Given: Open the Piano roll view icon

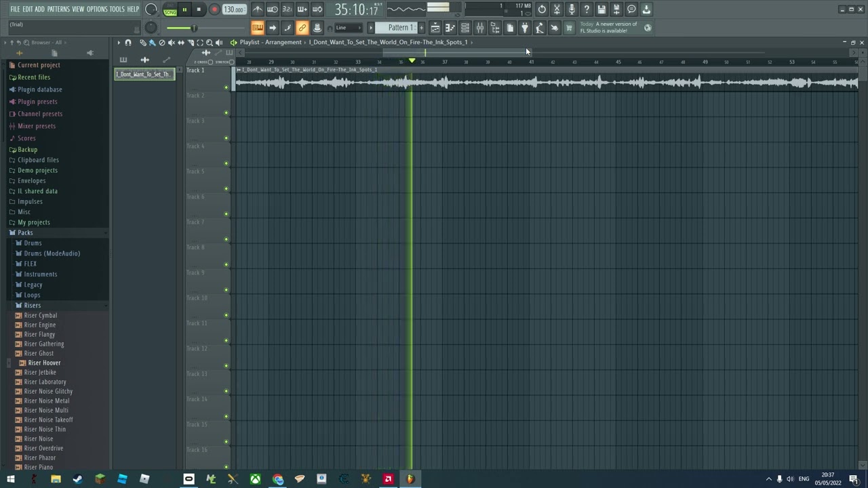Looking at the screenshot, I should (450, 28).
